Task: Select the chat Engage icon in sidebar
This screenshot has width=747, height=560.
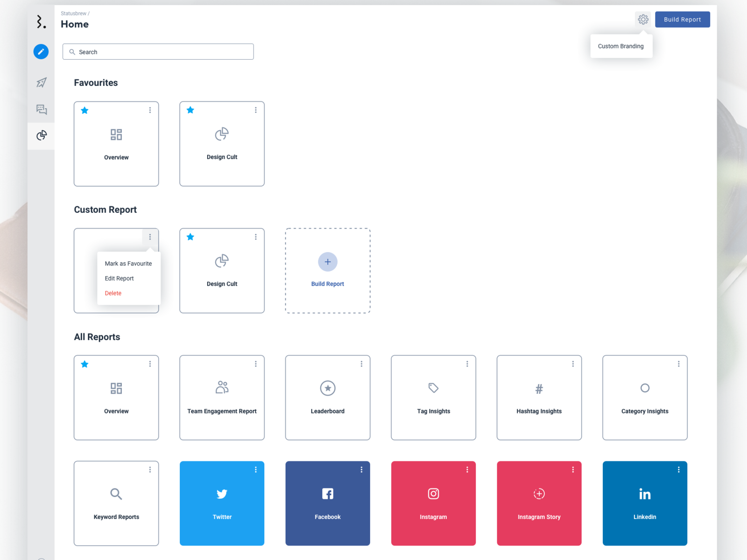Action: pos(41,109)
